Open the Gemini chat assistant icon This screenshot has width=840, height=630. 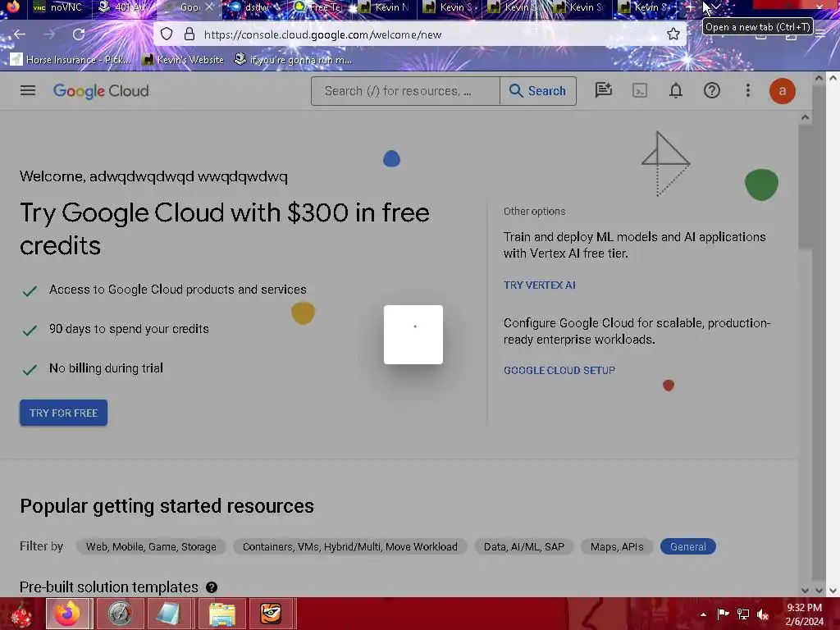pos(603,90)
